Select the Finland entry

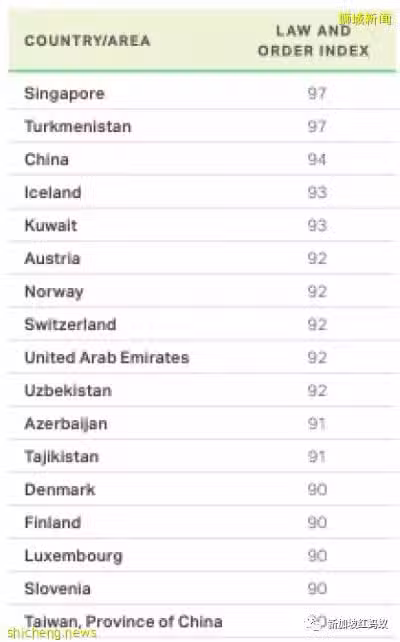(52, 522)
